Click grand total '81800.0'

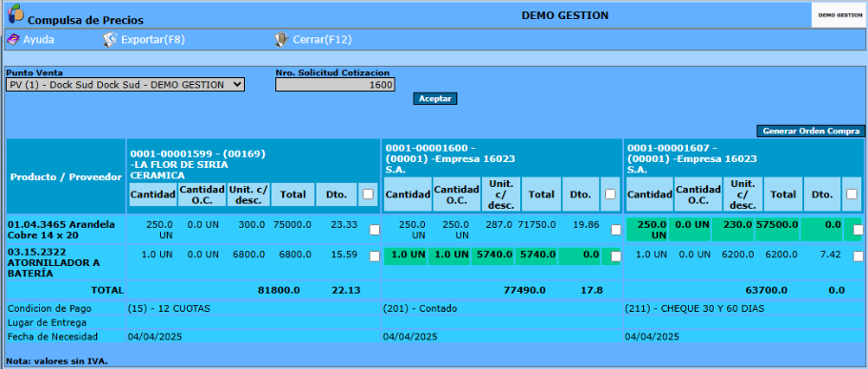pyautogui.click(x=279, y=290)
